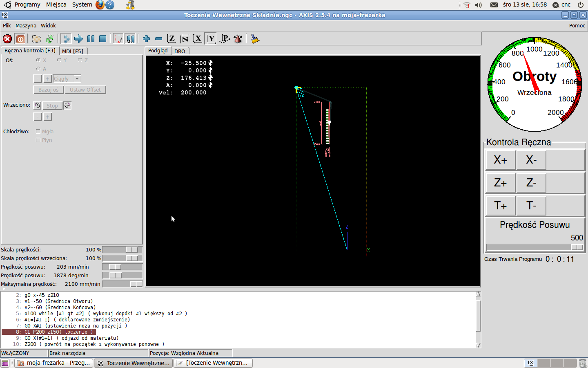This screenshot has height=368, width=588.
Task: Open the Ciągły jog increment dropdown
Action: coord(77,79)
